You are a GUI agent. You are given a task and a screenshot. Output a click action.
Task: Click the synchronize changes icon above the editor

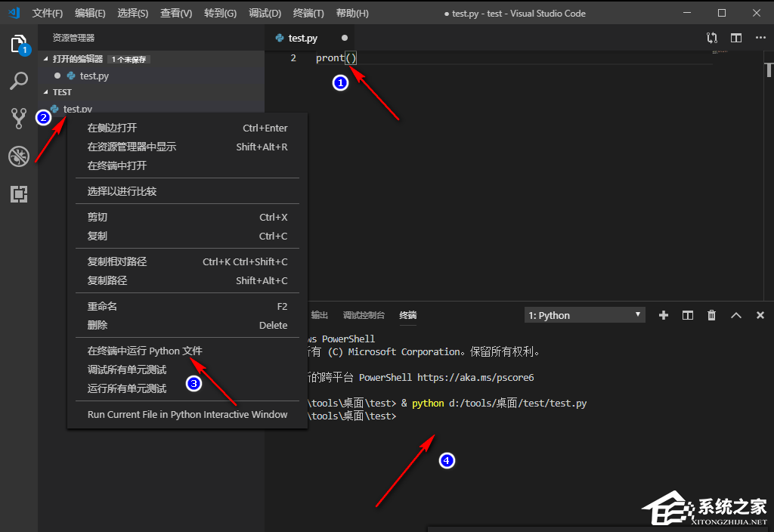[x=711, y=37]
